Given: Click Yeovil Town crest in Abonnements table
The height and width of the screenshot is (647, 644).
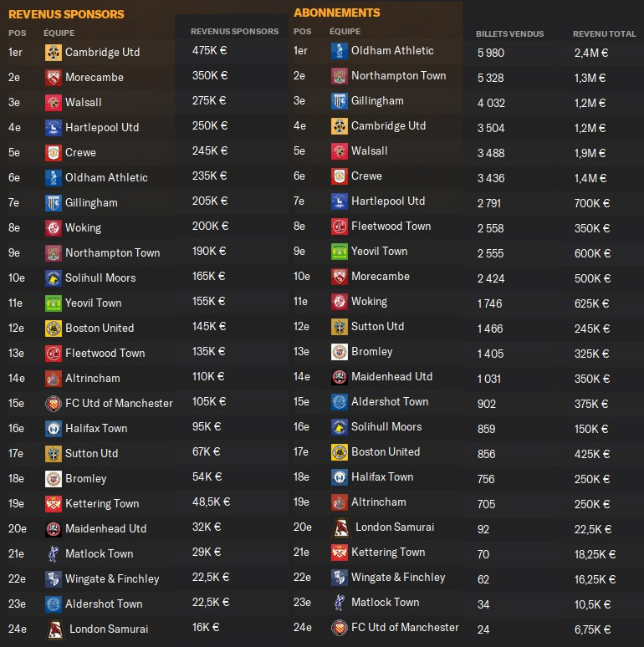Looking at the screenshot, I should point(340,252).
